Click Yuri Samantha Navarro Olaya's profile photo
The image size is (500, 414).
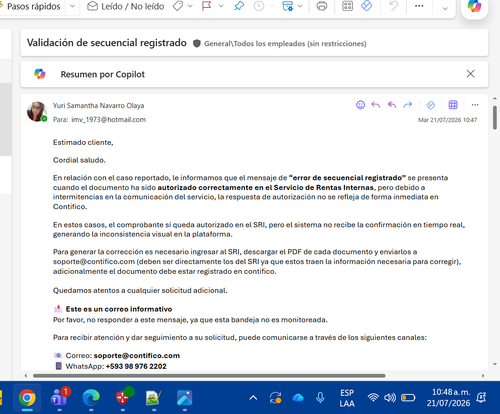pos(37,111)
